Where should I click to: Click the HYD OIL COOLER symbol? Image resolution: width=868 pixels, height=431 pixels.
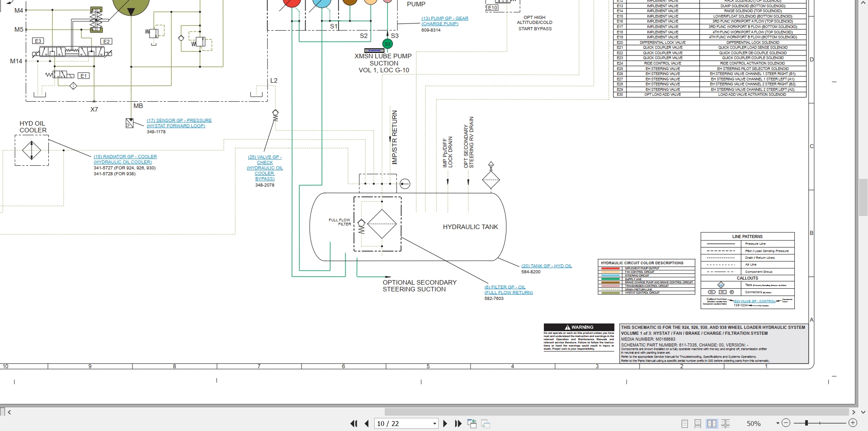[32, 150]
